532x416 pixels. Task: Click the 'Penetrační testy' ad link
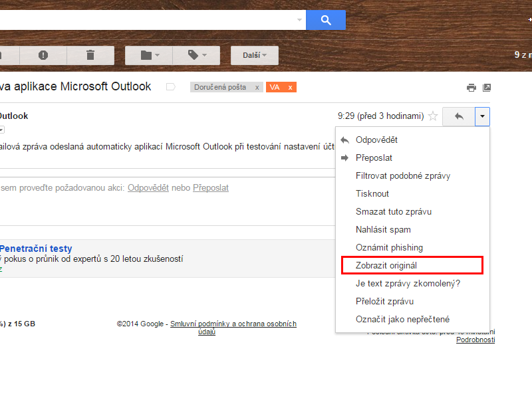36,249
